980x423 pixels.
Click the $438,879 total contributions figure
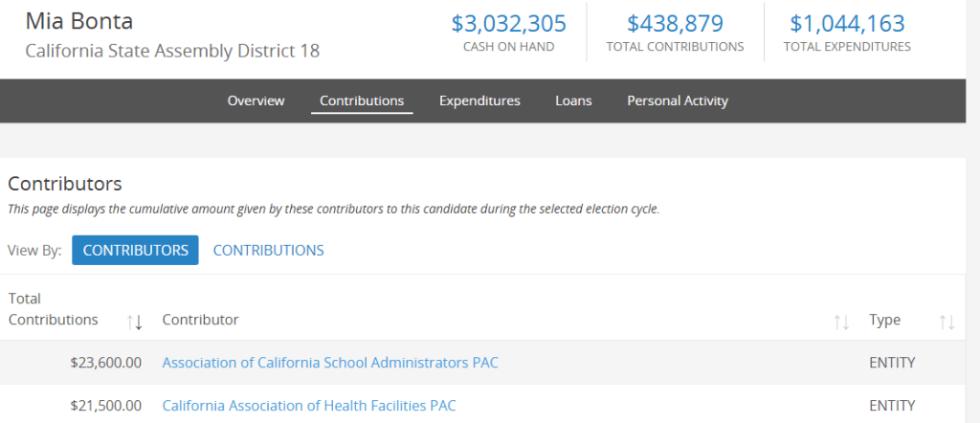click(x=675, y=24)
